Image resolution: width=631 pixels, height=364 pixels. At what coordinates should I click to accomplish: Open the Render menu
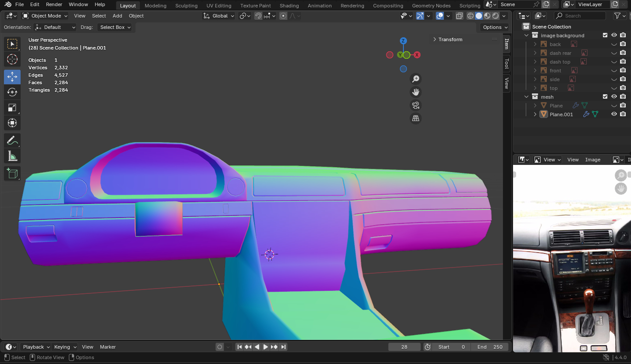pos(54,4)
